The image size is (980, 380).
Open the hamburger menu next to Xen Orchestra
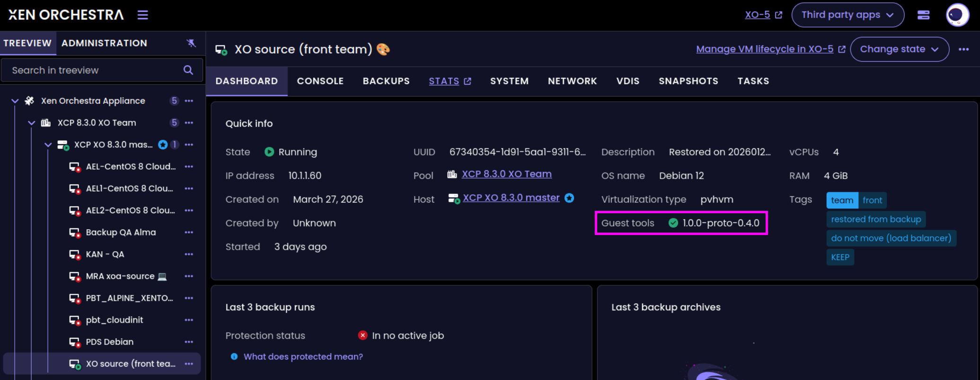pyautogui.click(x=142, y=15)
